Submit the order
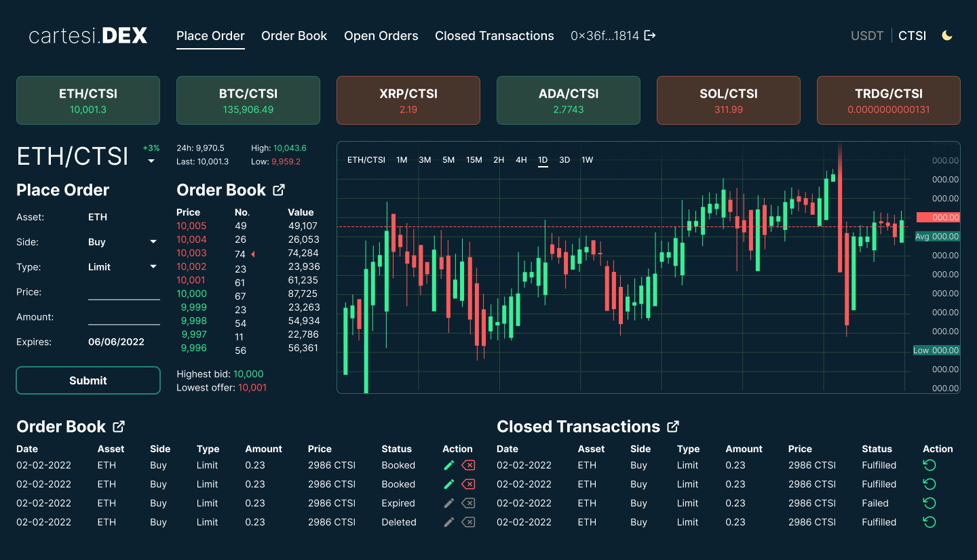977x560 pixels. (x=88, y=380)
